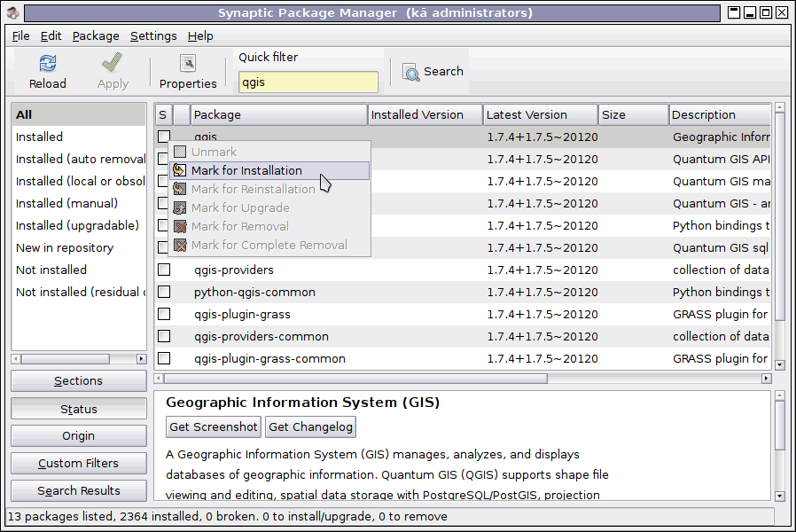Screen dimensions: 796x532
Task: Focus the Quick filter text field
Action: click(x=308, y=82)
